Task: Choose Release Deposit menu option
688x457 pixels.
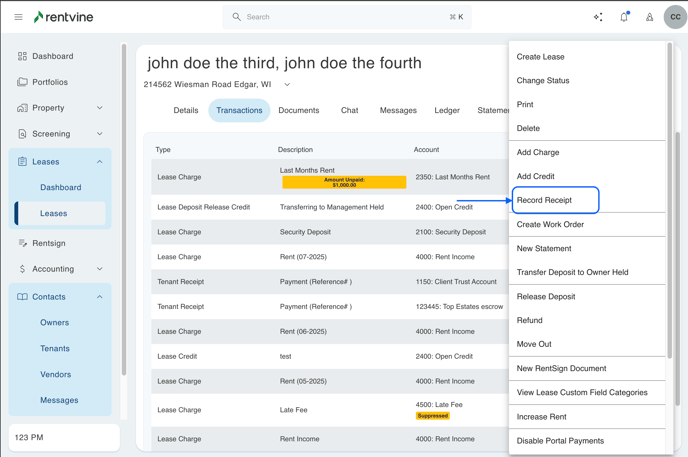Action: click(x=546, y=296)
